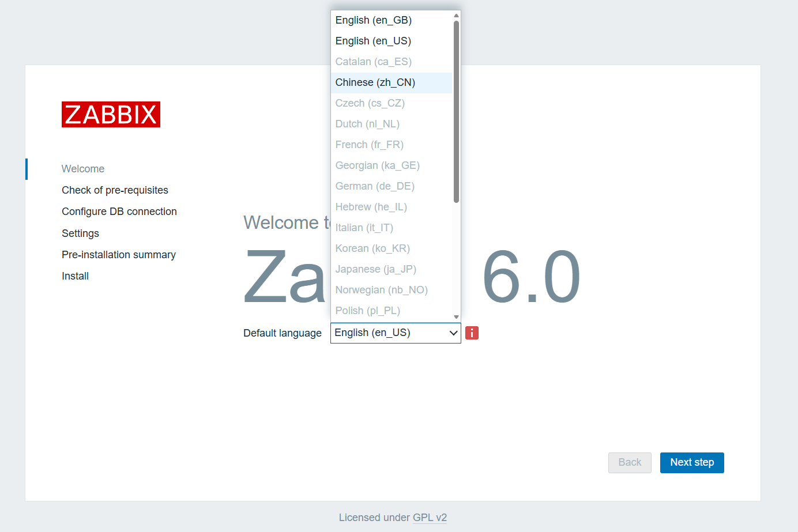Select German (de_DE) from the list
Image resolution: width=798 pixels, height=532 pixels.
coord(392,186)
